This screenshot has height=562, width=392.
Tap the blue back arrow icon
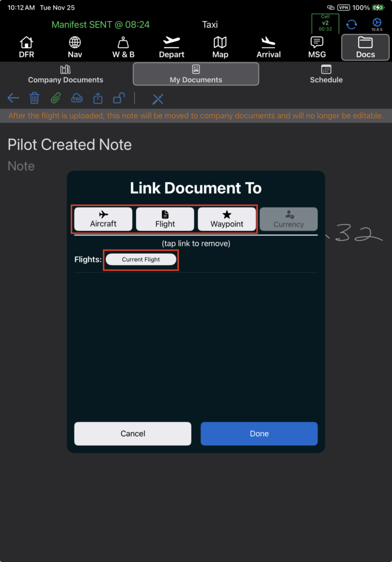click(13, 99)
